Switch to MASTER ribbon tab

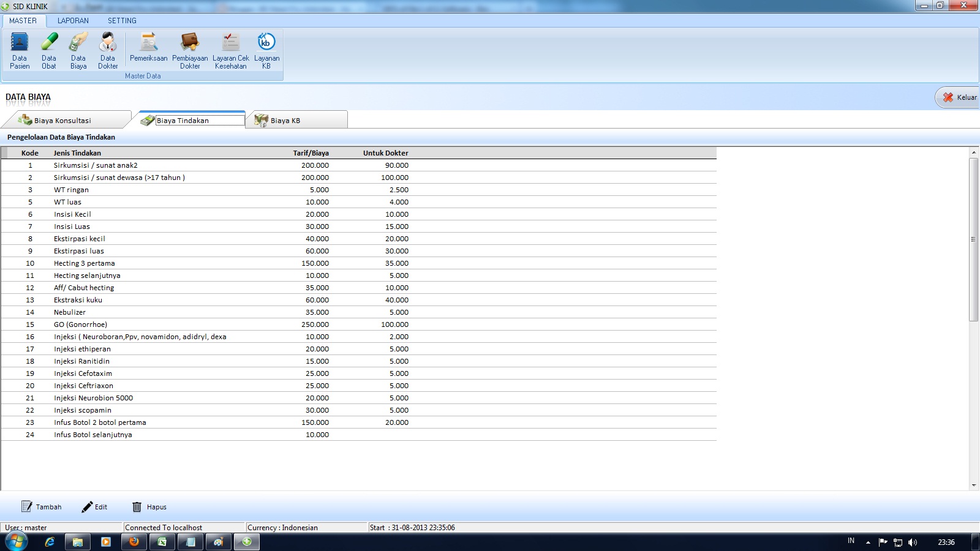(x=23, y=21)
